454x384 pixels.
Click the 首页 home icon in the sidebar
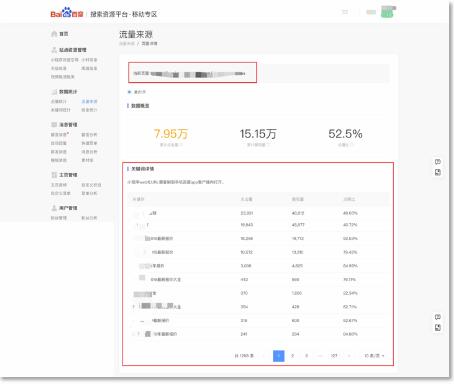[x=54, y=34]
